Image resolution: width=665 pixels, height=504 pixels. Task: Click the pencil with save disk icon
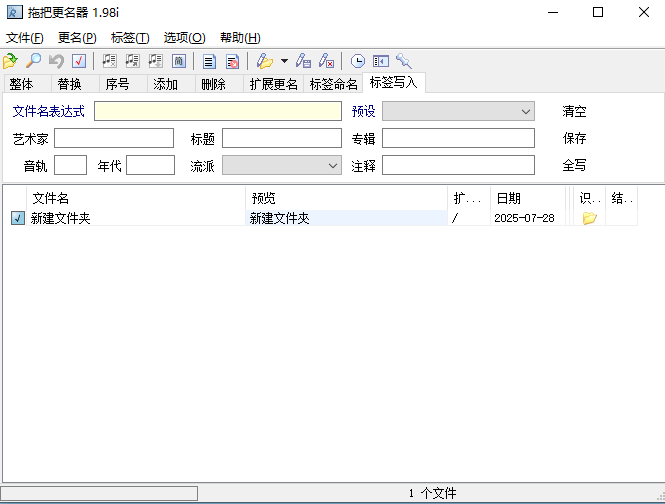[x=303, y=61]
